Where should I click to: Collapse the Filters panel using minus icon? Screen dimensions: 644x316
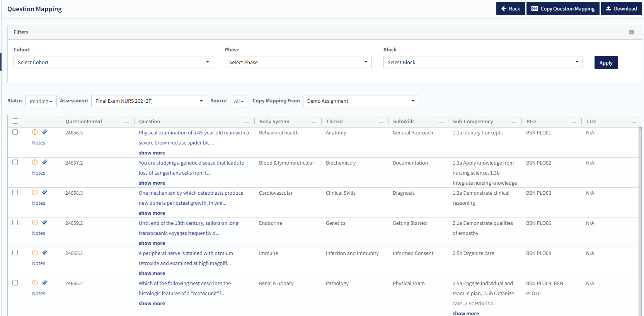631,32
